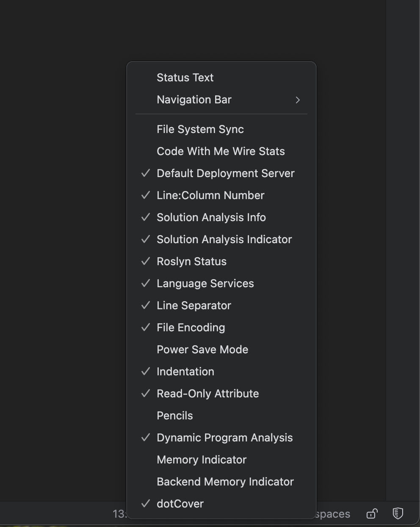420x527 pixels.
Task: Hide the File Encoding widget
Action: coord(191,328)
